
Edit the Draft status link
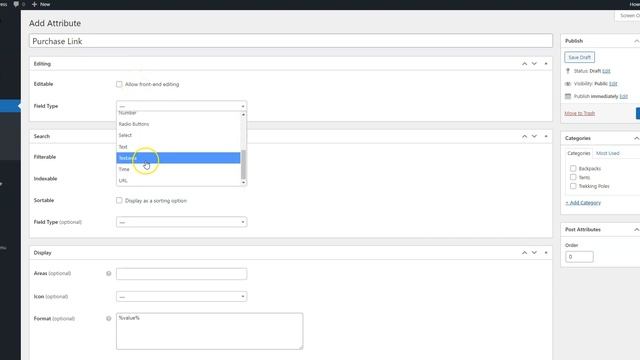pos(606,71)
